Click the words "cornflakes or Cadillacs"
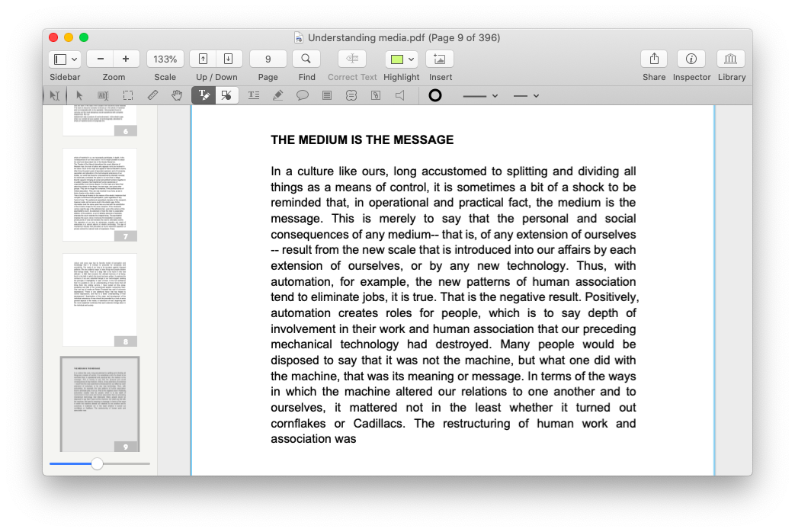 (338, 424)
